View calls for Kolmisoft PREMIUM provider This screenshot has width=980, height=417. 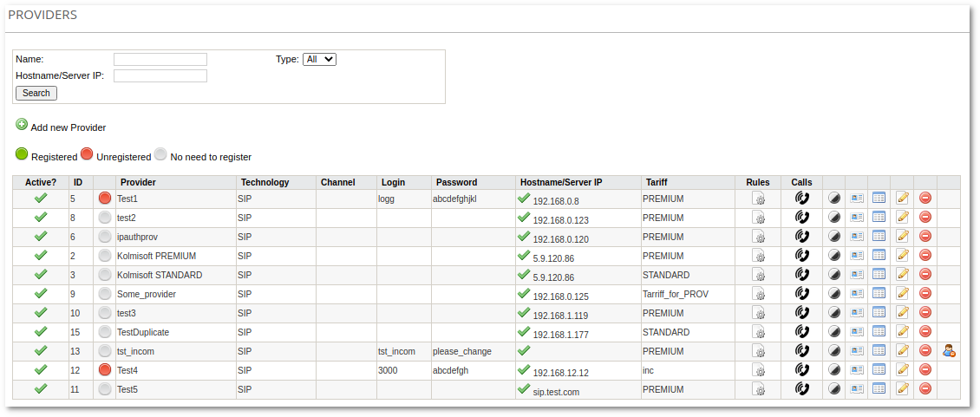pos(802,256)
